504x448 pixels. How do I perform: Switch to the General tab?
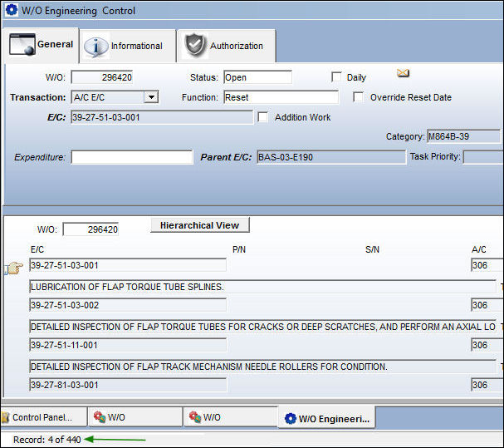click(41, 45)
